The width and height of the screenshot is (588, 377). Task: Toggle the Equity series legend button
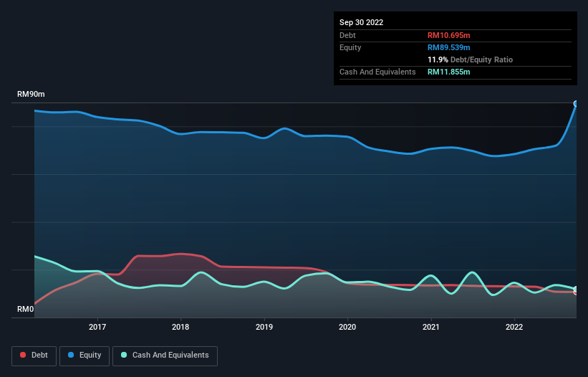(85, 355)
